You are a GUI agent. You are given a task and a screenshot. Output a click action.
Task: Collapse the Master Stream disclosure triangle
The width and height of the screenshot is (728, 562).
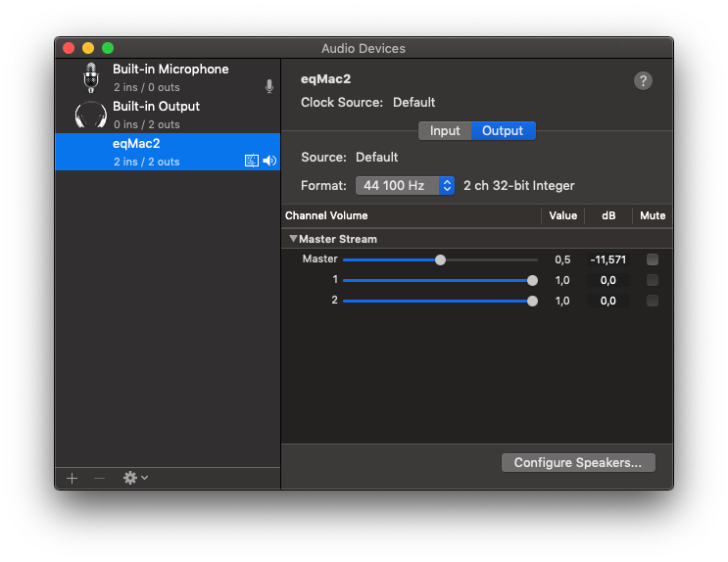pyautogui.click(x=293, y=239)
